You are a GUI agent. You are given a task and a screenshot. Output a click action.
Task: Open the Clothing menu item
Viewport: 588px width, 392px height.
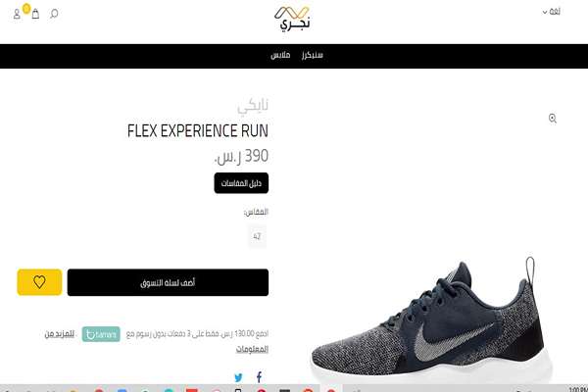point(280,55)
